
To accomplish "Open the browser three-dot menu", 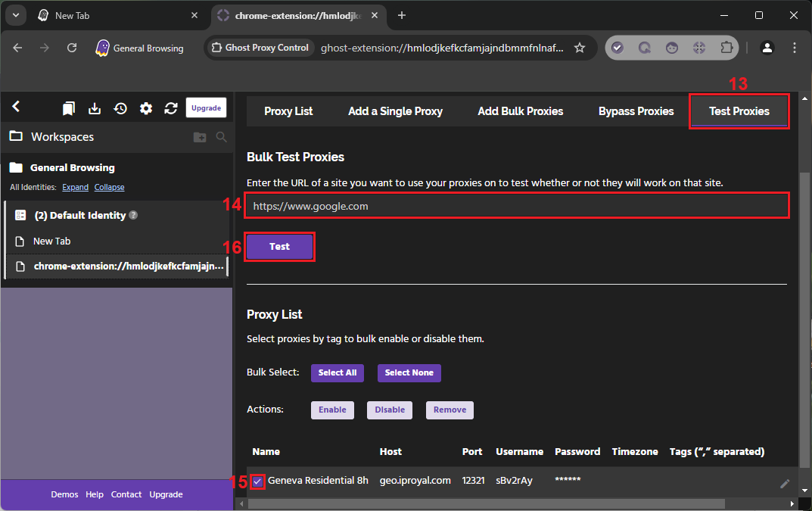I will click(795, 48).
